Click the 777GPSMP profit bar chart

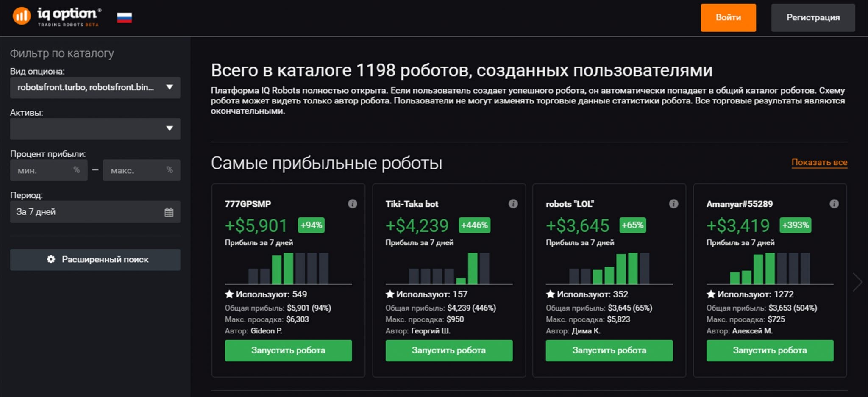click(x=288, y=269)
